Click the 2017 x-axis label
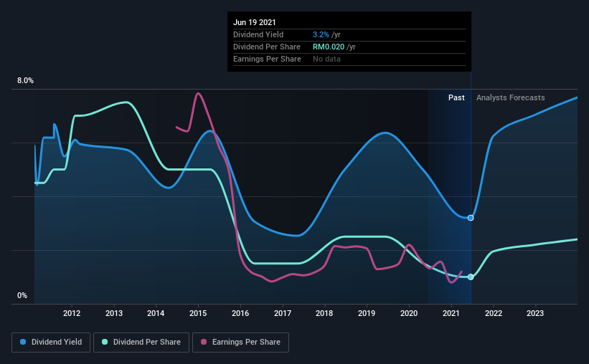The height and width of the screenshot is (364, 589). click(x=283, y=313)
